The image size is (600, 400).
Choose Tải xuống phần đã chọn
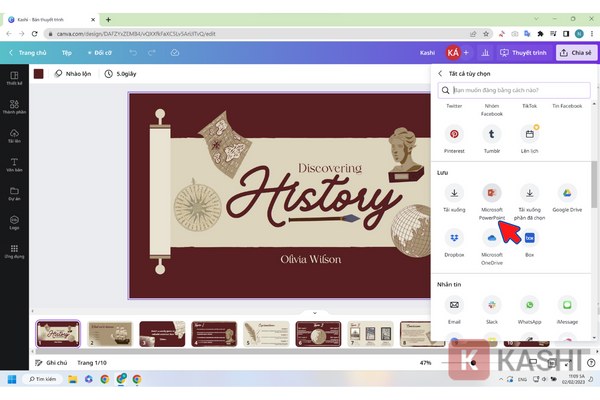click(x=530, y=193)
